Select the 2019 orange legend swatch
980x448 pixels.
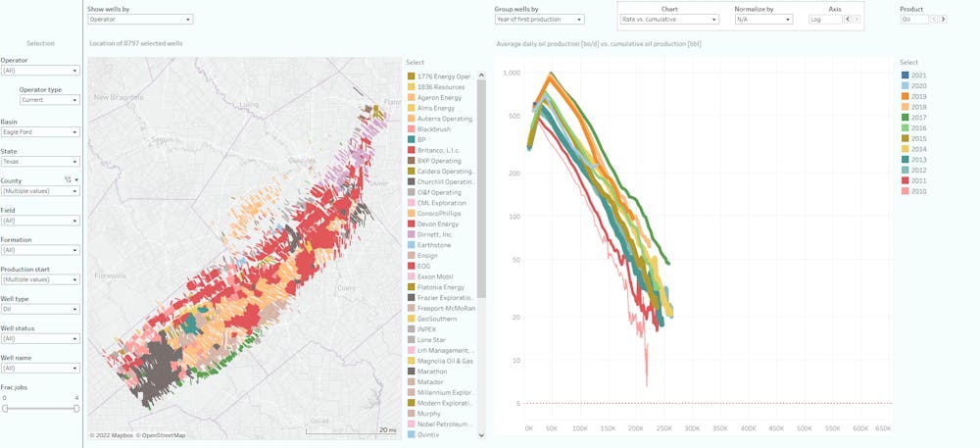tap(905, 97)
